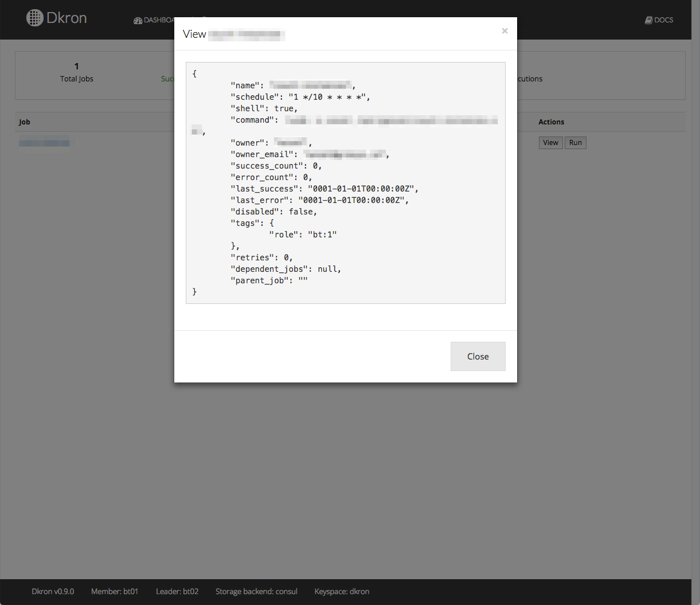Click the Leader: bt02 footer text
Image resolution: width=700 pixels, height=605 pixels.
click(x=177, y=591)
